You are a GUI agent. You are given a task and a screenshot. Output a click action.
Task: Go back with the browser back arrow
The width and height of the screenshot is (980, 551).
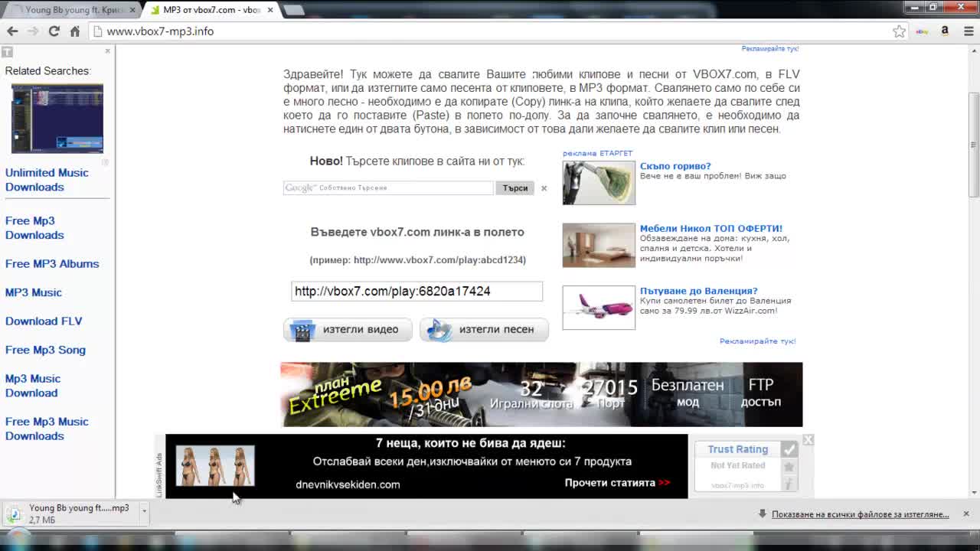pyautogui.click(x=12, y=31)
